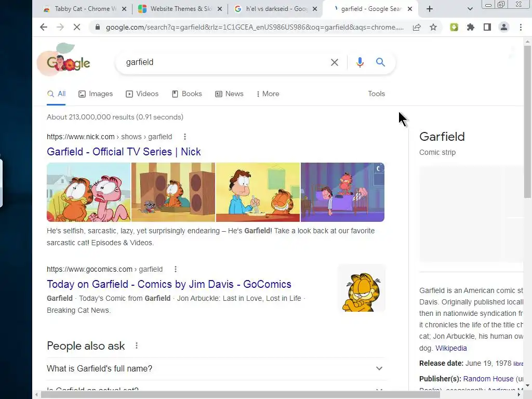
Task: Click the GoComics Garfield thumbnail image
Action: click(x=362, y=288)
